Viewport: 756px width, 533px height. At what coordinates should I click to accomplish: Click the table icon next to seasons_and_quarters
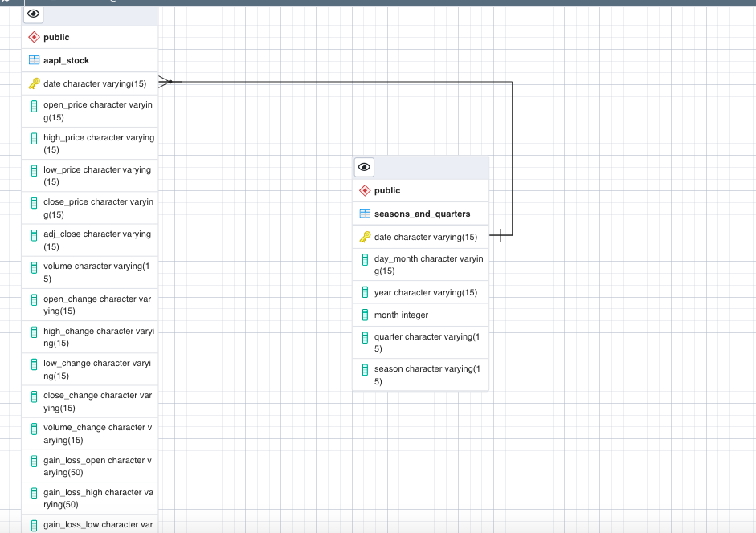tap(365, 214)
